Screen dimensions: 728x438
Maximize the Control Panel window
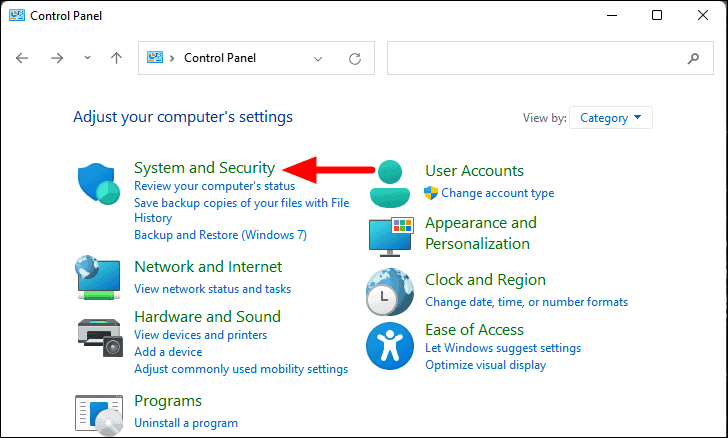(x=657, y=15)
